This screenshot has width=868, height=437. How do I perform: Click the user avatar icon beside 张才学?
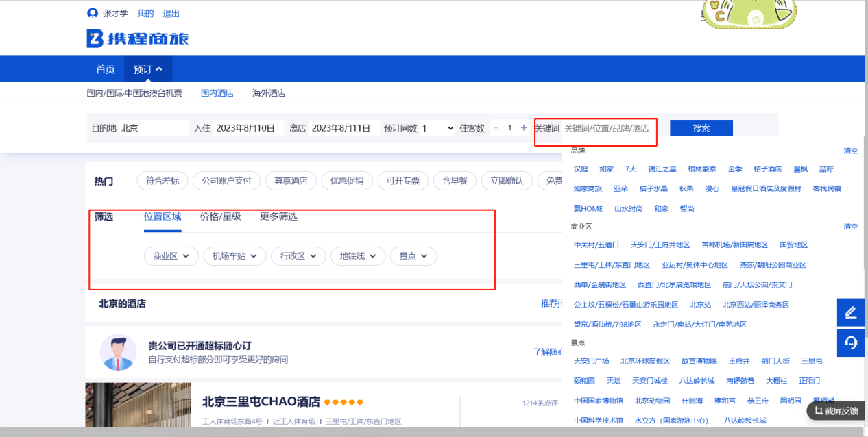coord(92,13)
